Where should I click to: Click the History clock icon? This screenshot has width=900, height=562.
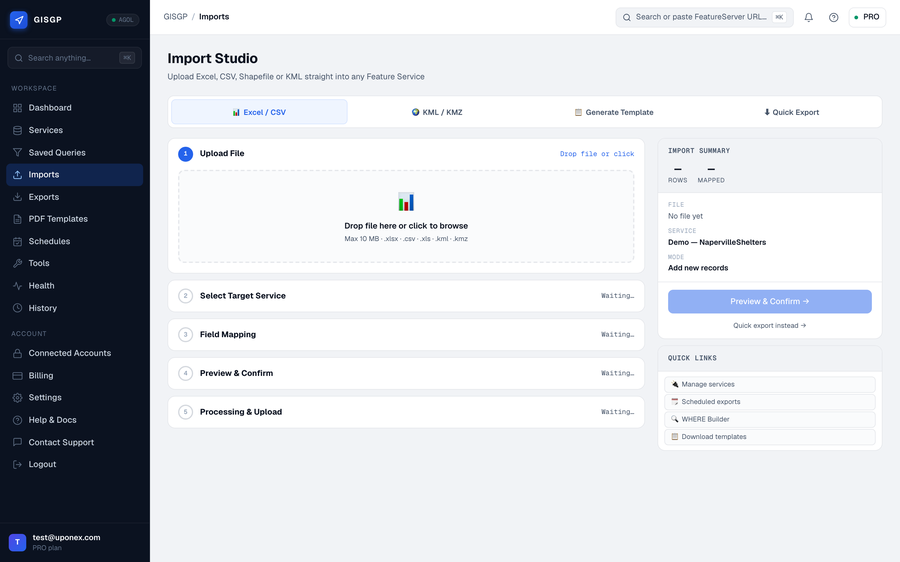(18, 308)
